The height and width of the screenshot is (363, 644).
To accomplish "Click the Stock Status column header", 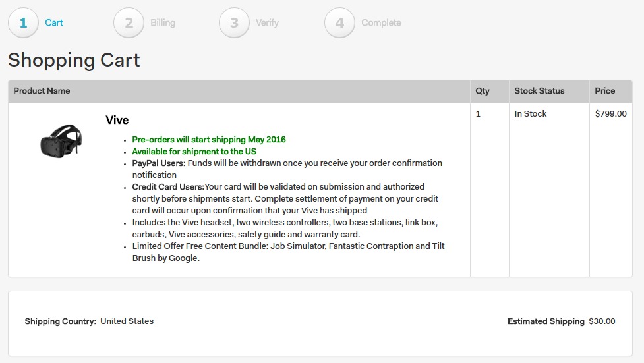I will pos(539,91).
